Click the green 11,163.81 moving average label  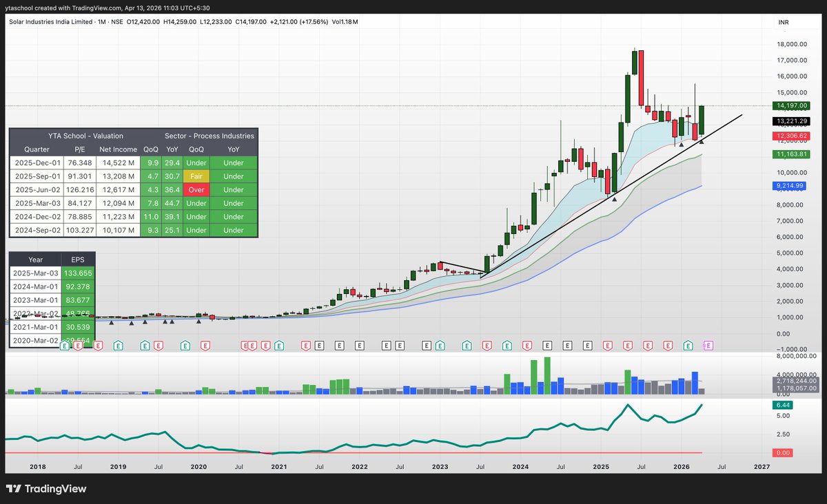pyautogui.click(x=790, y=155)
